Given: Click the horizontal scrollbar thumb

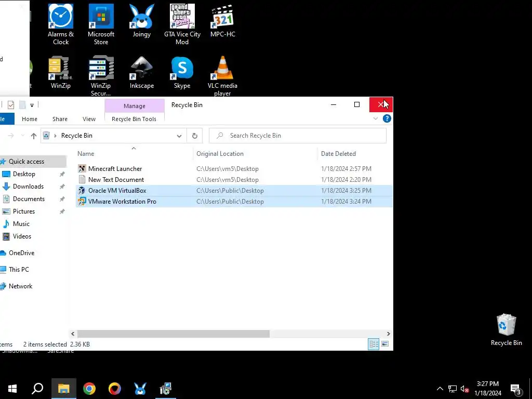Looking at the screenshot, I should coord(174,334).
